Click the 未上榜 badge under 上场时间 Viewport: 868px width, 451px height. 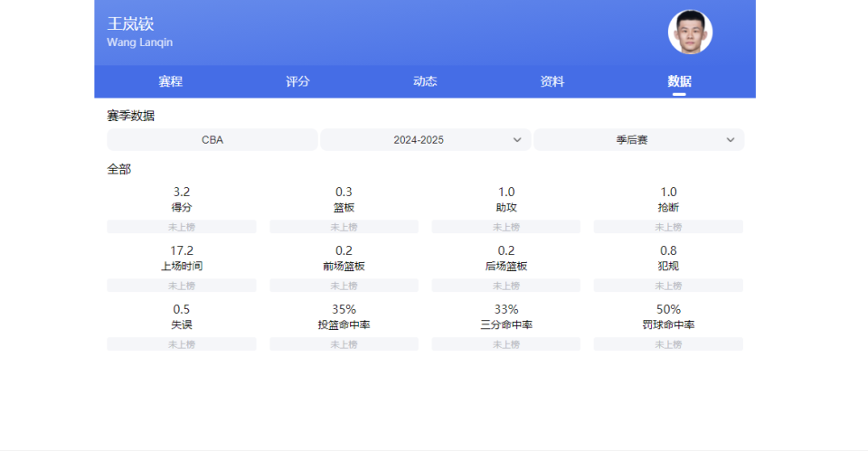pyautogui.click(x=182, y=286)
